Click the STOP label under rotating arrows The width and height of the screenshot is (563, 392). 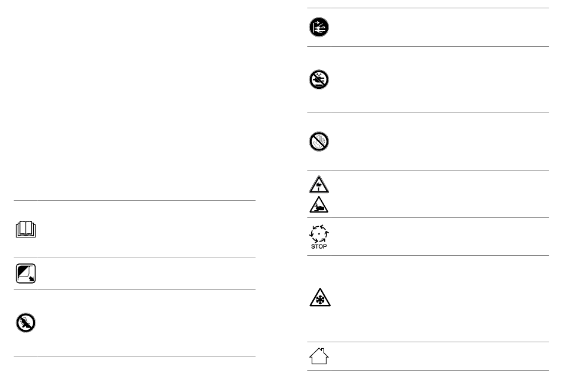319,246
